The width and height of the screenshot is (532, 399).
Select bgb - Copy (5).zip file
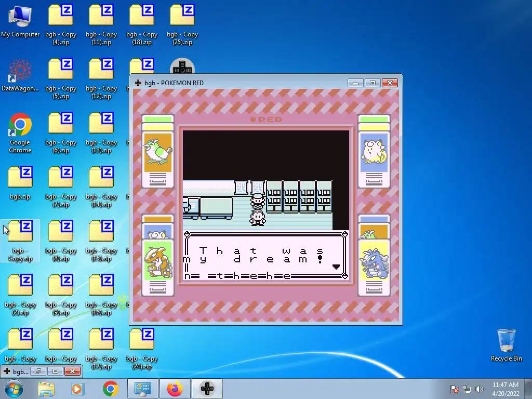61,79
